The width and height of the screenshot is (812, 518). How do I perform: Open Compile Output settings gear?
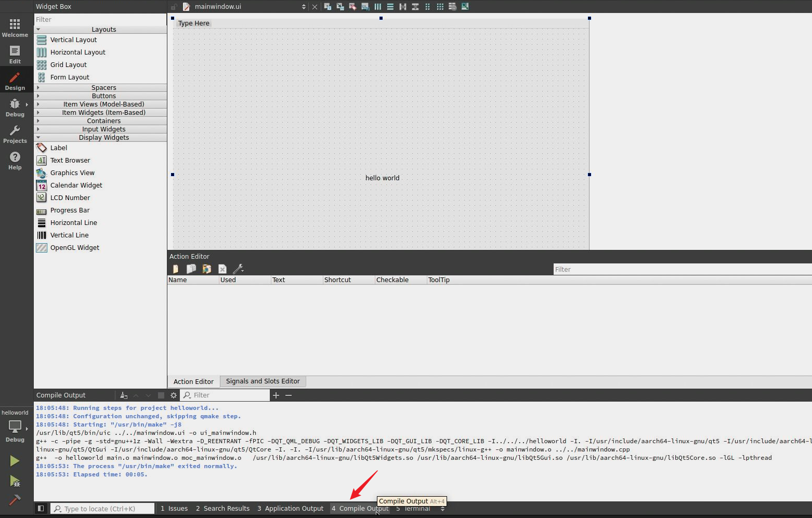pos(174,395)
